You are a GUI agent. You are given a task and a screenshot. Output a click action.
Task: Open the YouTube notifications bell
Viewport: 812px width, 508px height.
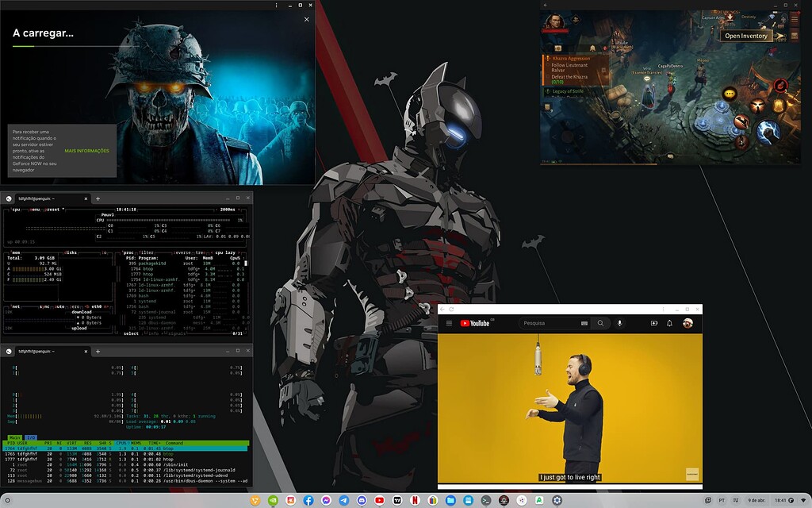pyautogui.click(x=668, y=323)
